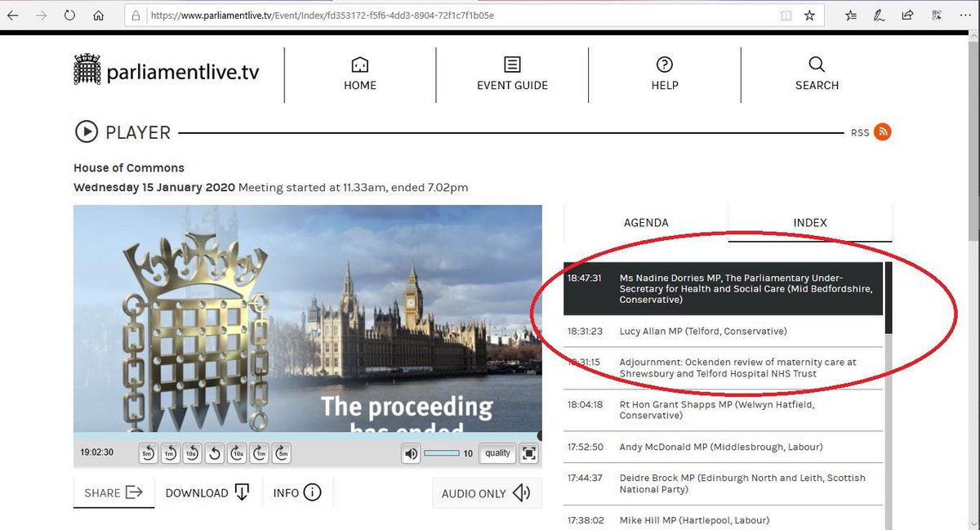
Task: Skip forward 5 minutes button
Action: pyautogui.click(x=281, y=453)
